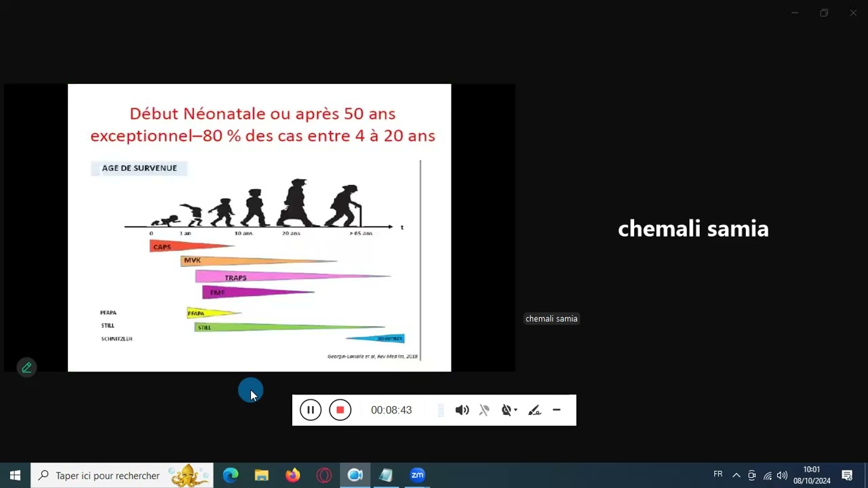Toggle system audio recording speaker icon
868x488 pixels.
(462, 410)
